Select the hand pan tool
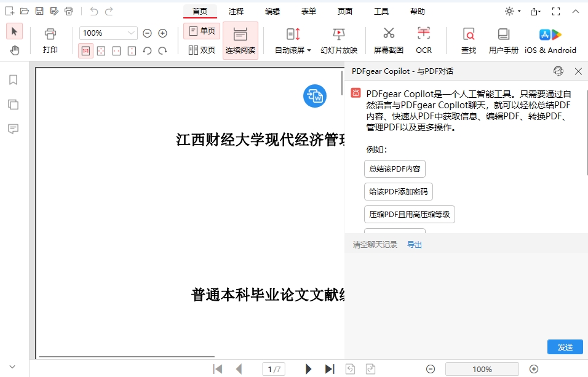 14,50
